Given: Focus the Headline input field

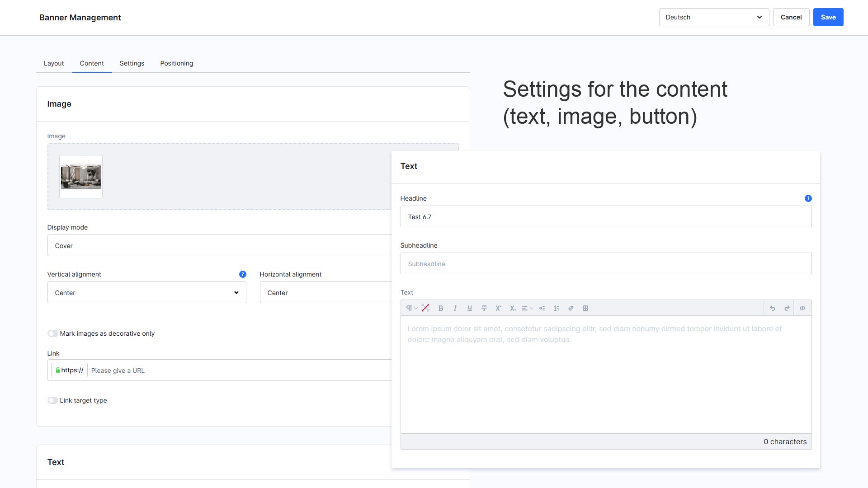Looking at the screenshot, I should coord(606,216).
